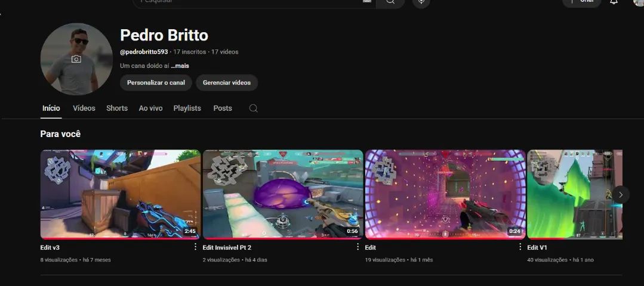644x286 pixels.
Task: Click '8 visualizações • há 7 meses' text
Action: click(76, 260)
